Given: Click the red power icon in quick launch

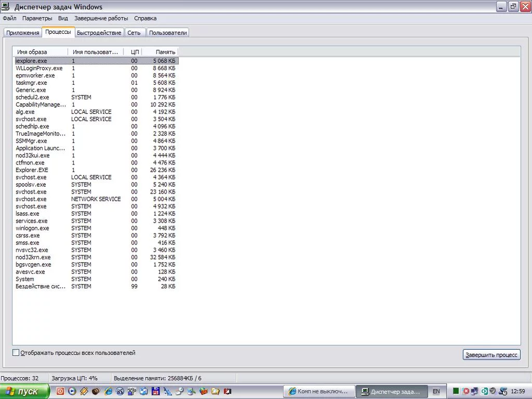Looking at the screenshot, I should tap(60, 391).
